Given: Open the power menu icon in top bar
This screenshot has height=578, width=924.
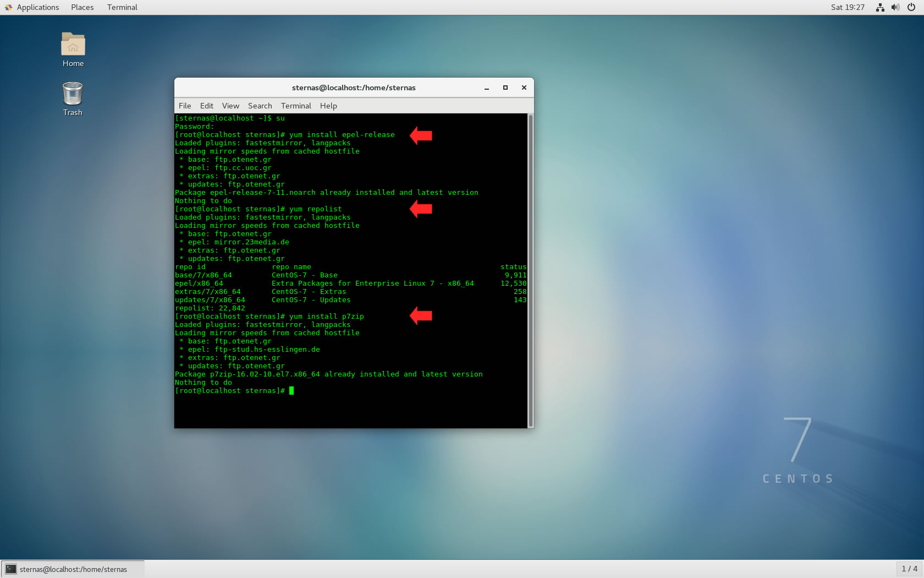Looking at the screenshot, I should point(911,7).
